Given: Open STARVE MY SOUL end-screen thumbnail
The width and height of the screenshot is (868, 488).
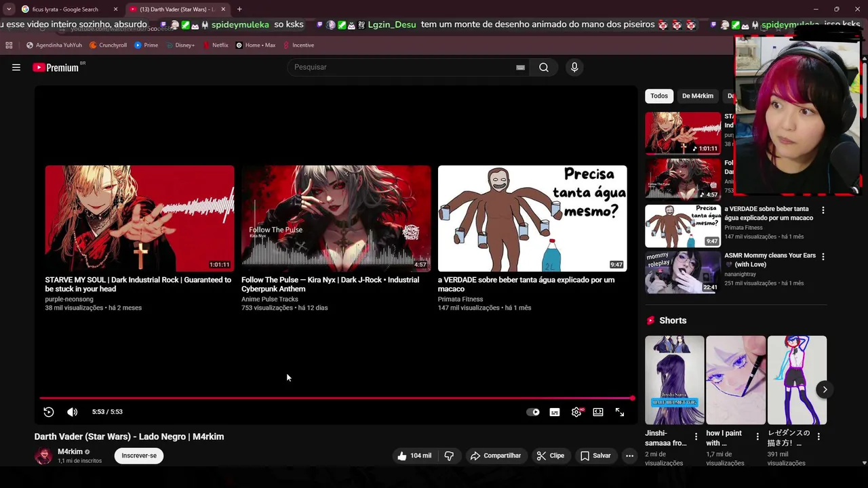Looking at the screenshot, I should pyautogui.click(x=140, y=218).
